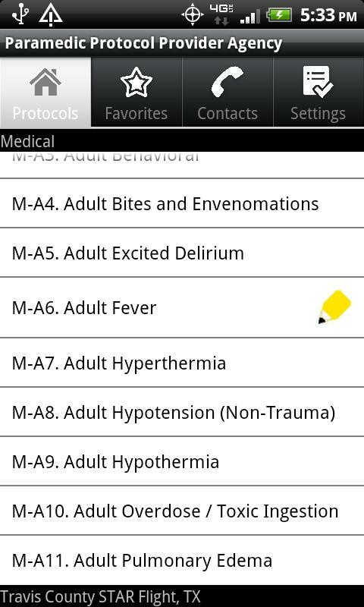Open Settings via the checklist icon
The image size is (364, 607).
pos(318,81)
